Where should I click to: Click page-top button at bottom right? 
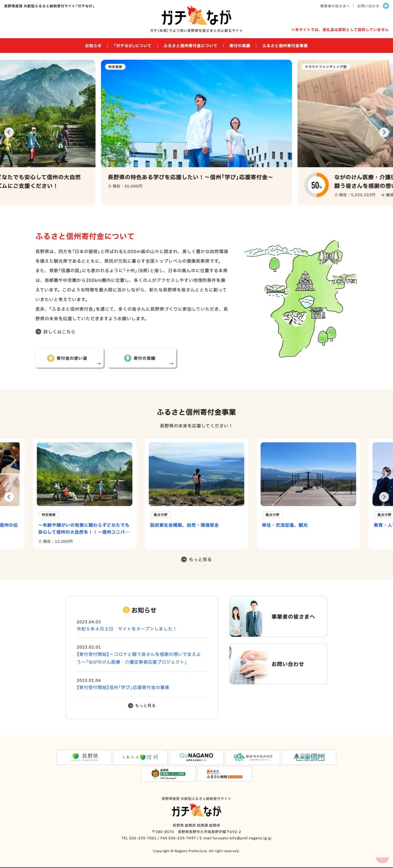[x=382, y=859]
